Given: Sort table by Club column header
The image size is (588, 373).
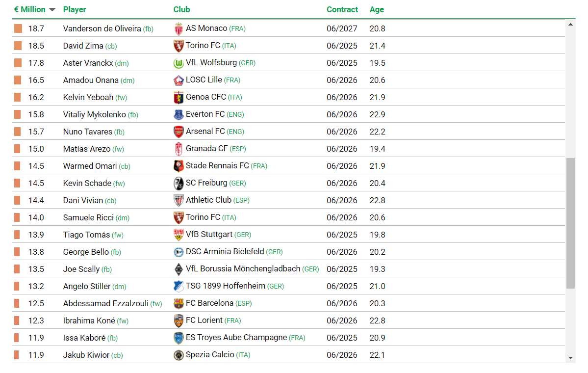Looking at the screenshot, I should [181, 10].
